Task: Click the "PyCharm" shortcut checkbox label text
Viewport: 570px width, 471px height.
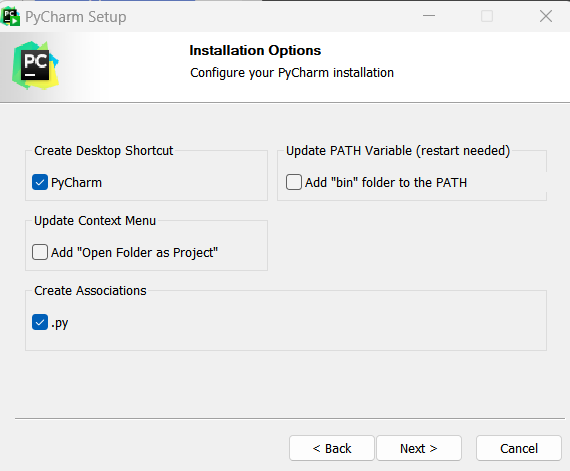Action: 76,183
